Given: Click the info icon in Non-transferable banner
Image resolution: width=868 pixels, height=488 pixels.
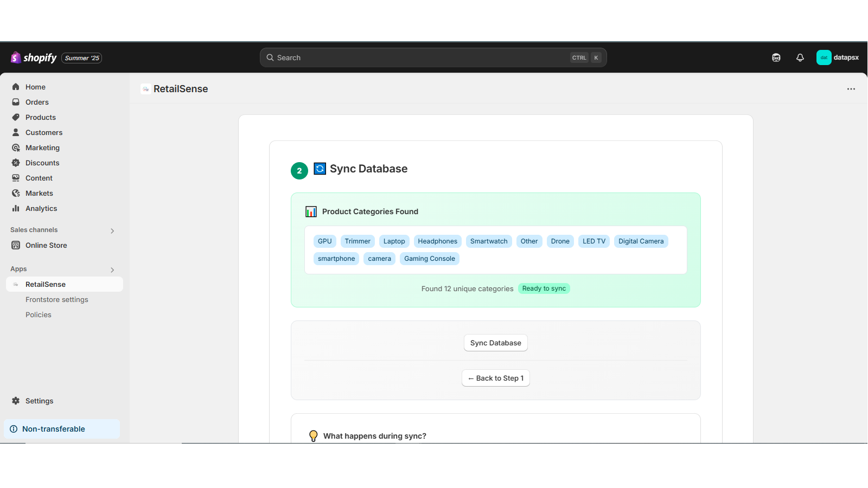Looking at the screenshot, I should [x=14, y=429].
